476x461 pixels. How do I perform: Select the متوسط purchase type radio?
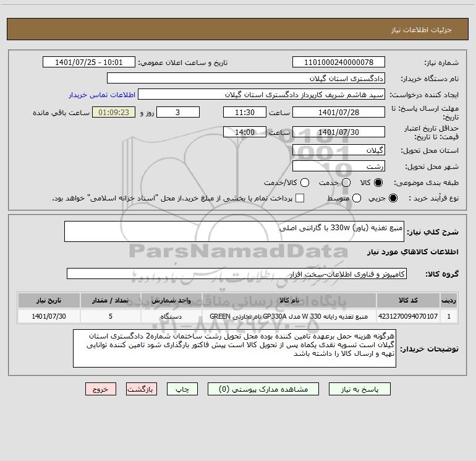(357, 198)
